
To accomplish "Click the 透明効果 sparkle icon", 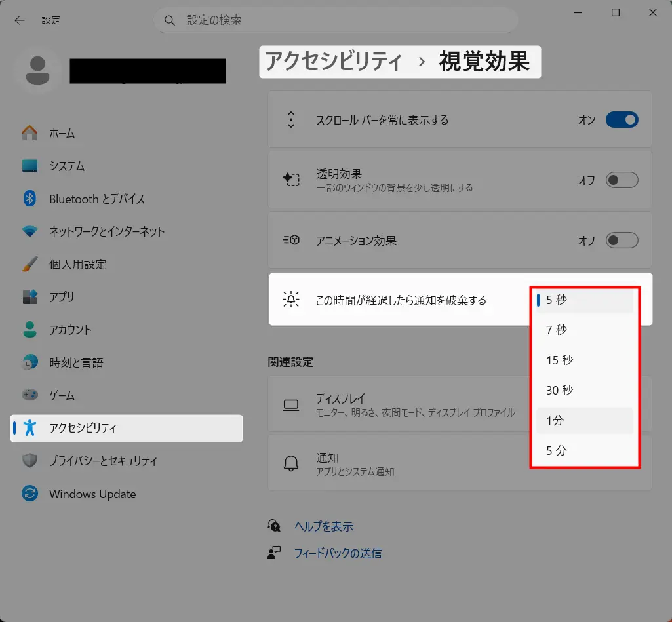I will 292,180.
